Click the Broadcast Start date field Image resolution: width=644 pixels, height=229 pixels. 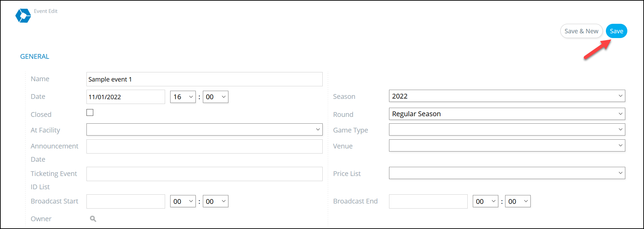click(126, 201)
